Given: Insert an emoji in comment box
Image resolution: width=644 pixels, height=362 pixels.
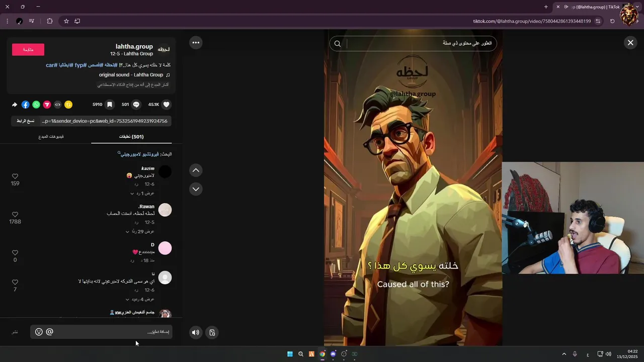Looking at the screenshot, I should point(39,332).
